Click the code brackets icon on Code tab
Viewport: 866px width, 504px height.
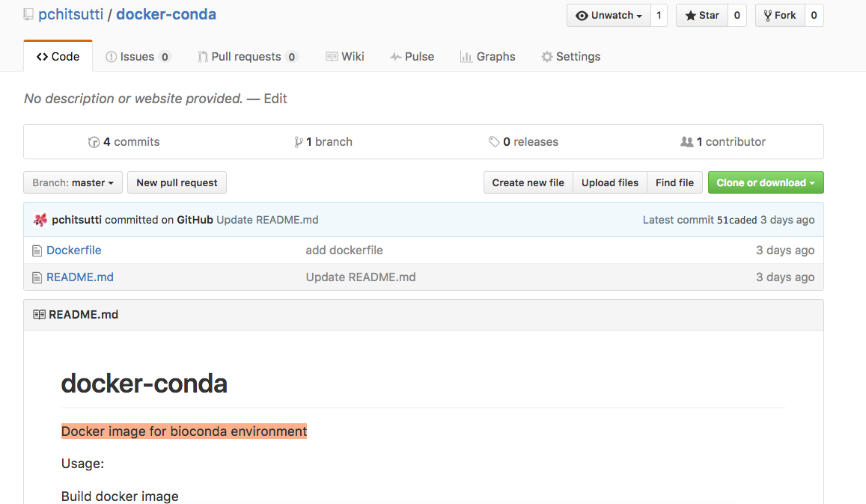click(42, 56)
